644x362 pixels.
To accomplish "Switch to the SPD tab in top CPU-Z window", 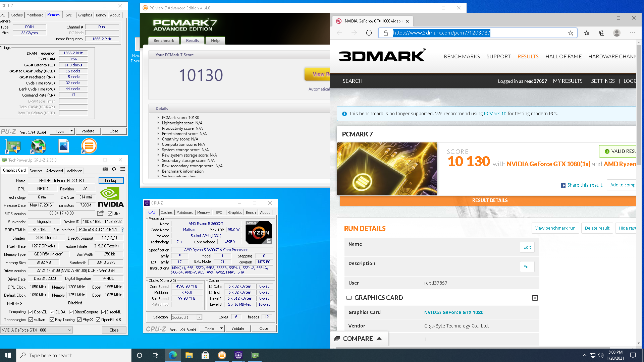I will [69, 15].
